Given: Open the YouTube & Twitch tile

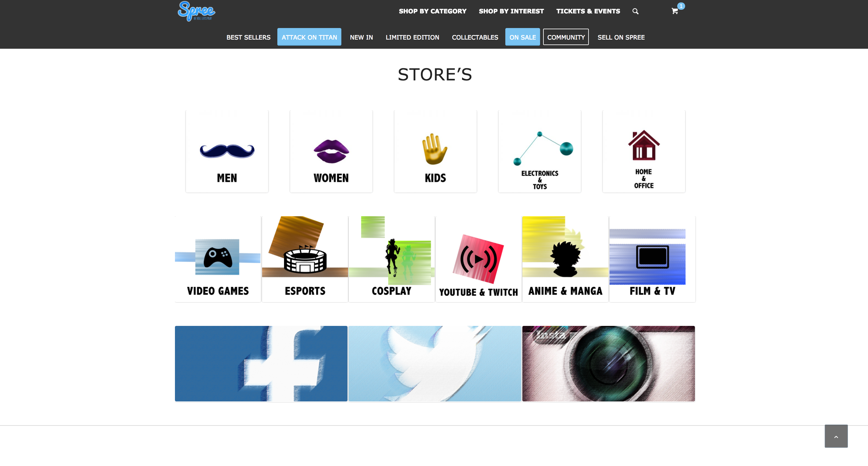Looking at the screenshot, I should pyautogui.click(x=478, y=259).
